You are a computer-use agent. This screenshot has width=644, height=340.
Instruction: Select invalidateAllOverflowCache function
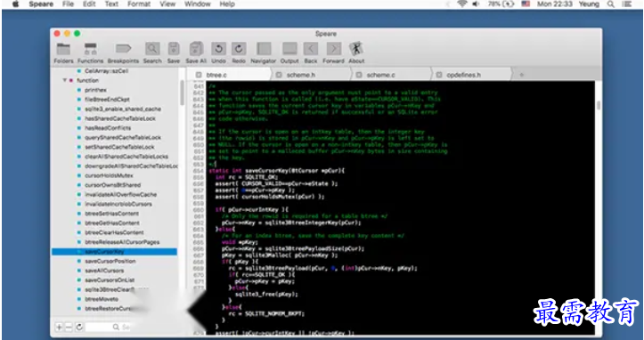tap(121, 194)
